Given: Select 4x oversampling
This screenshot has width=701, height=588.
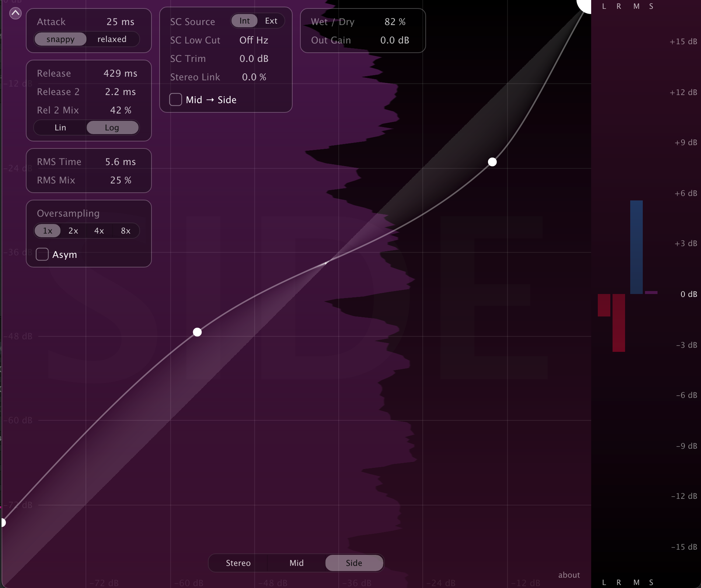Looking at the screenshot, I should [99, 231].
